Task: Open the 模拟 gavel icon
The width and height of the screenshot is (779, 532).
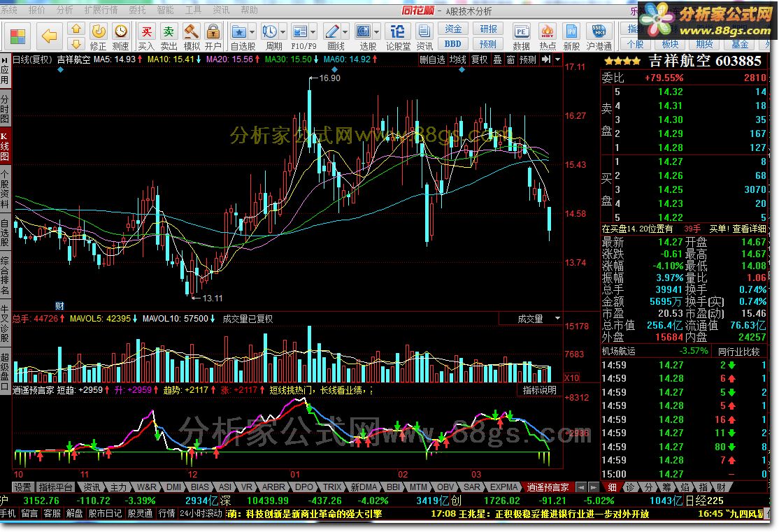Action: point(192,31)
